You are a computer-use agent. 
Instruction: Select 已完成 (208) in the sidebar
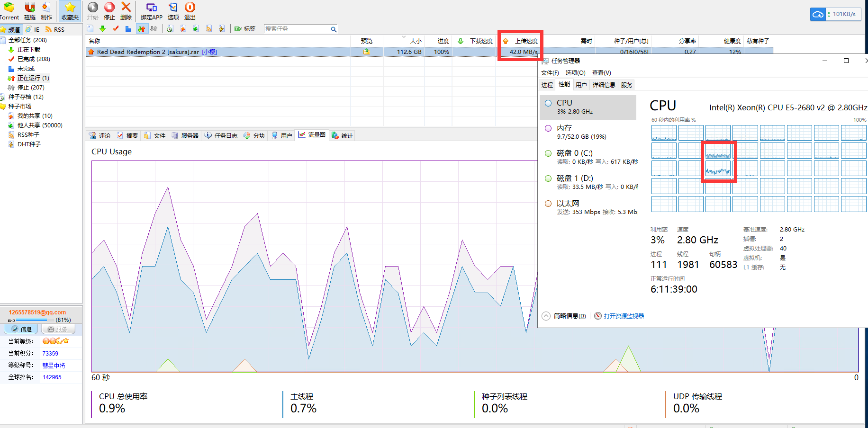pyautogui.click(x=34, y=59)
